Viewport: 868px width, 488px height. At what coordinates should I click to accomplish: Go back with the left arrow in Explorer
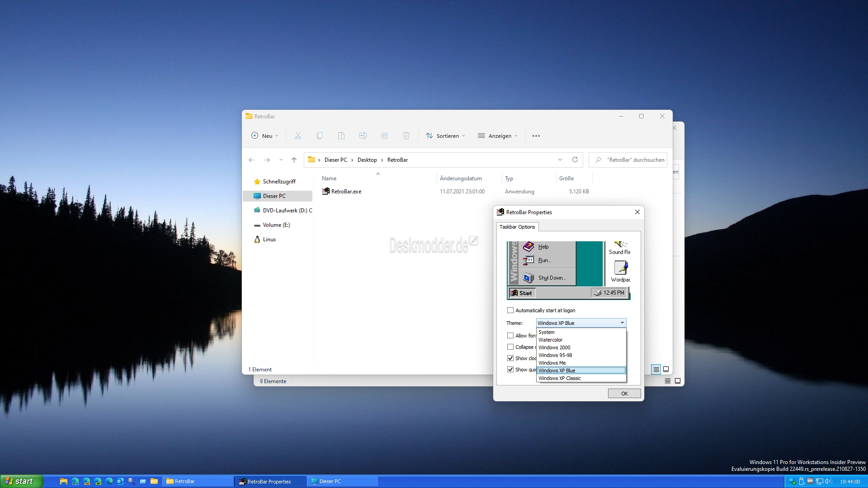pos(251,160)
